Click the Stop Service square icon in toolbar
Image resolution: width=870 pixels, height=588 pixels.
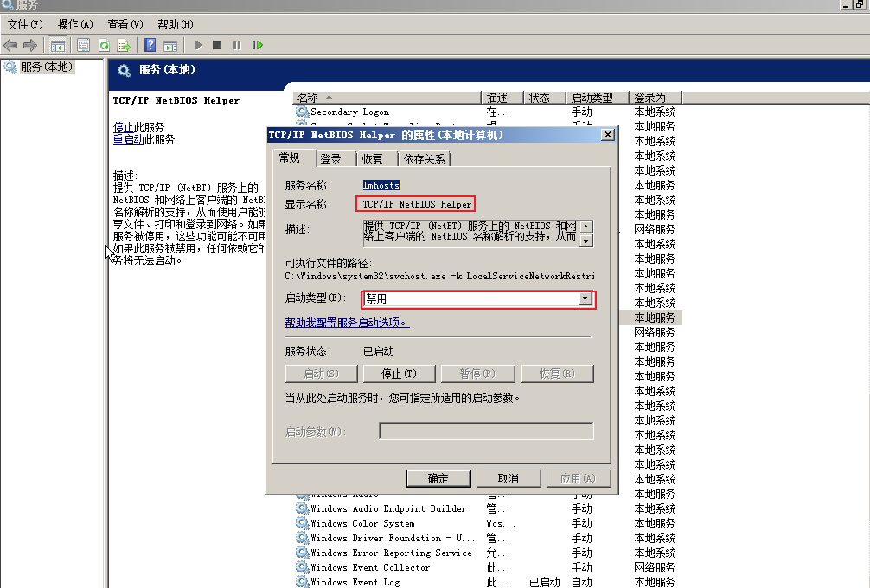pyautogui.click(x=217, y=45)
